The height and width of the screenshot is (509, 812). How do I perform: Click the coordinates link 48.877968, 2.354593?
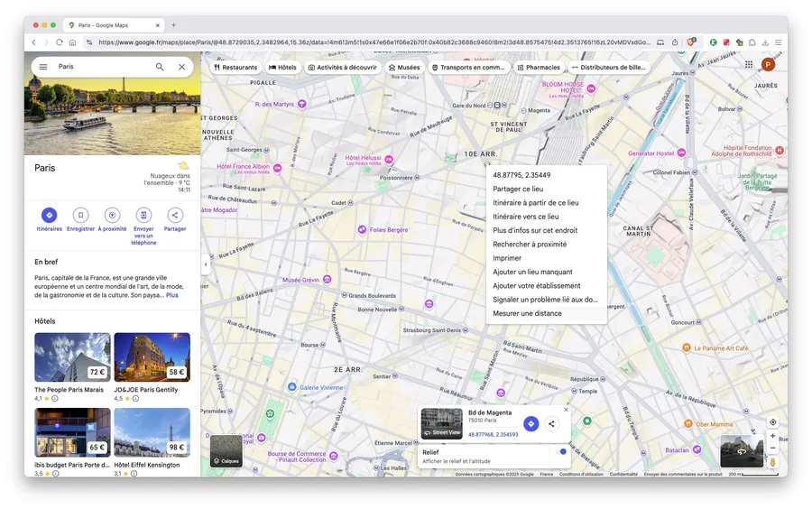493,434
